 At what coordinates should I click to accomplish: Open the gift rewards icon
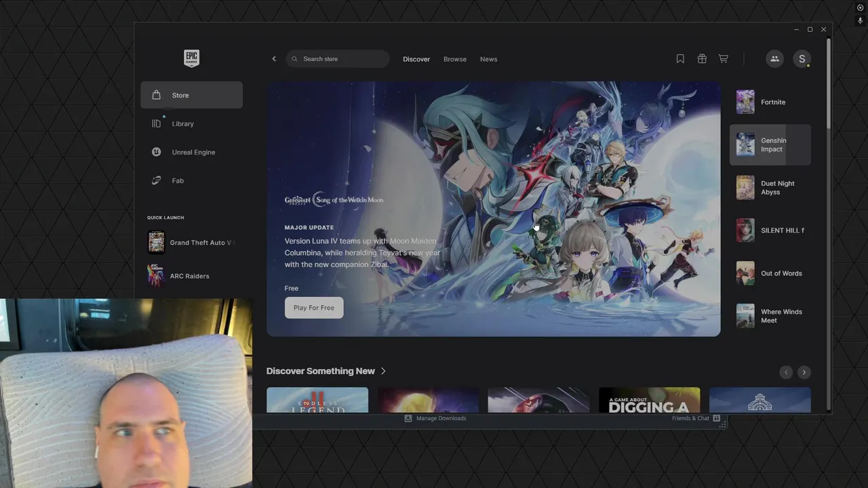[702, 59]
